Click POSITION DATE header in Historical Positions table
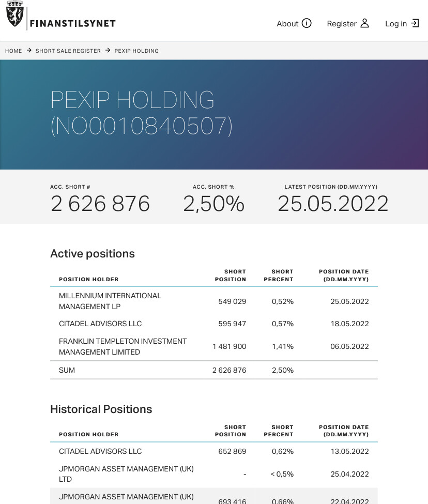This screenshot has height=504, width=428. point(344,431)
